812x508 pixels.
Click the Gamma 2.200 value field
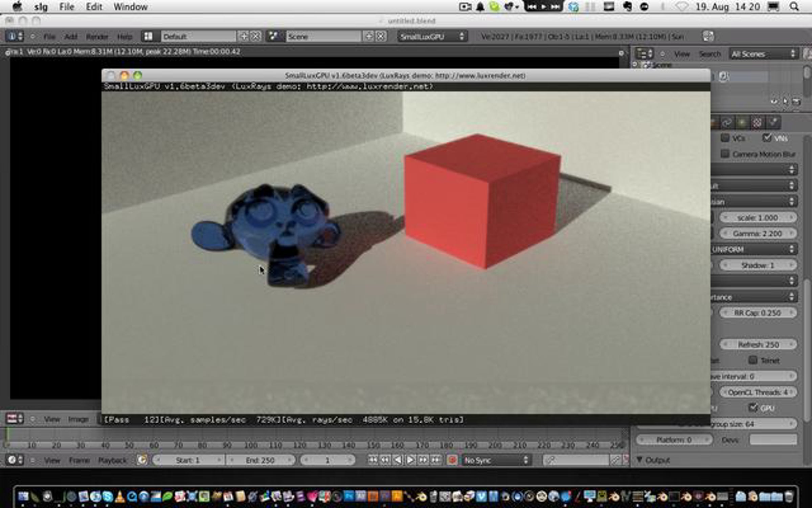(x=757, y=233)
